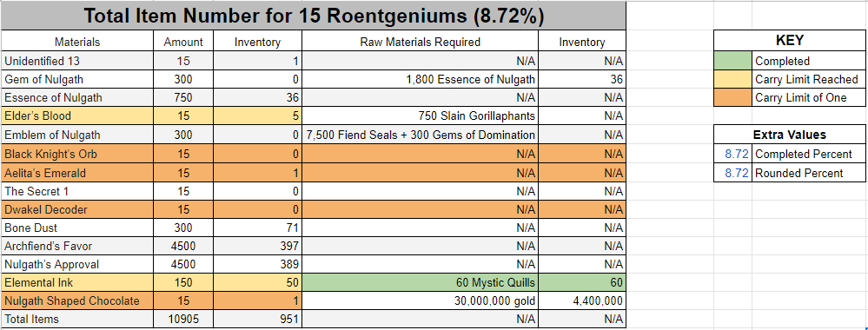This screenshot has width=868, height=330.
Task: Click the green Completed color swatch
Action: click(733, 62)
